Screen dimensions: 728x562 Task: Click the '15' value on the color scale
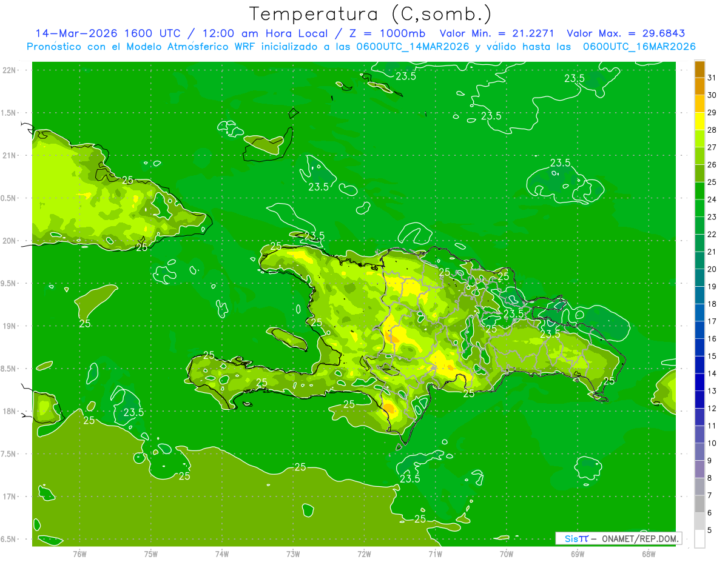pos(712,356)
